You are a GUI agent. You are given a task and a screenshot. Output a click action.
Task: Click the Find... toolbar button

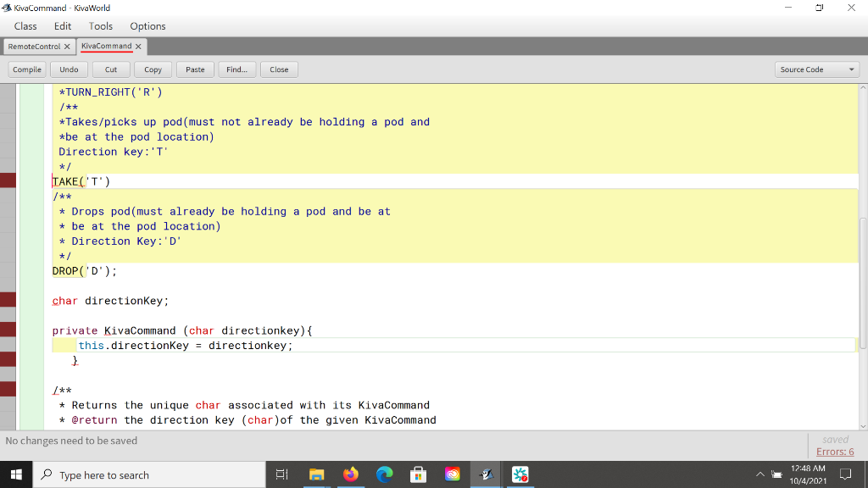(x=236, y=69)
